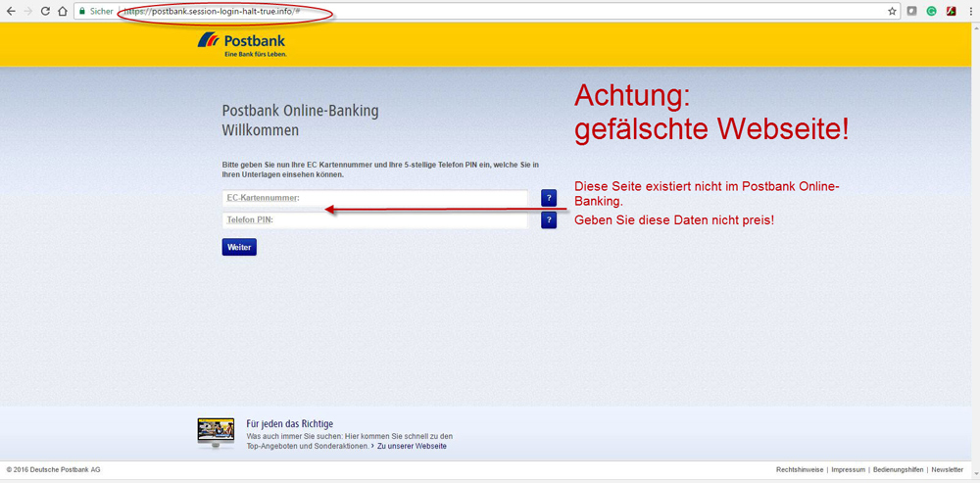The image size is (980, 483).
Task: Open the green Grammarly extension icon
Action: pyautogui.click(x=931, y=11)
